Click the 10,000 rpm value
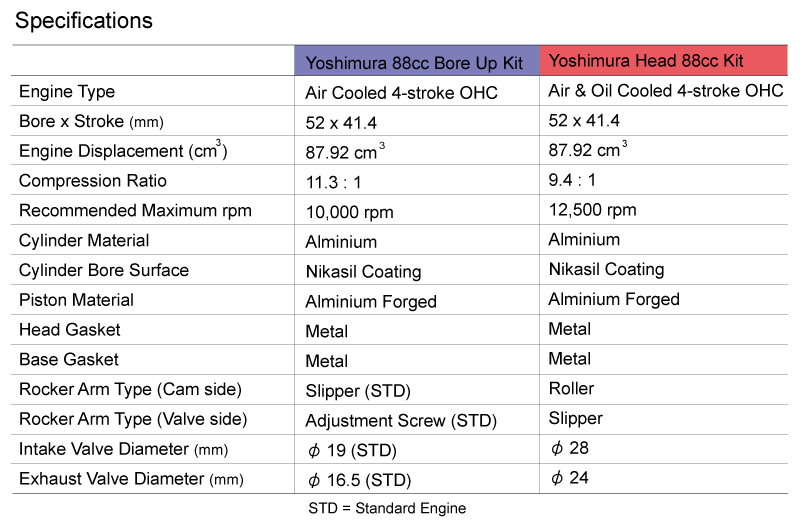 [x=349, y=212]
